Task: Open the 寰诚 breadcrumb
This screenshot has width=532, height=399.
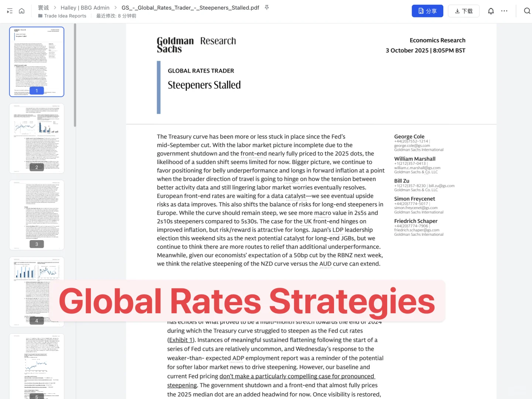Action: 43,7
